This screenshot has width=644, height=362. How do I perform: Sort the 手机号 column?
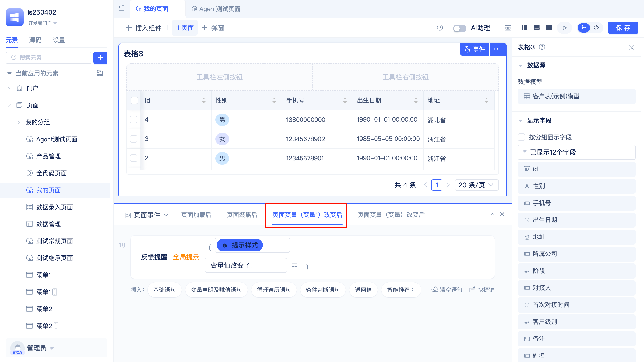[x=345, y=100]
